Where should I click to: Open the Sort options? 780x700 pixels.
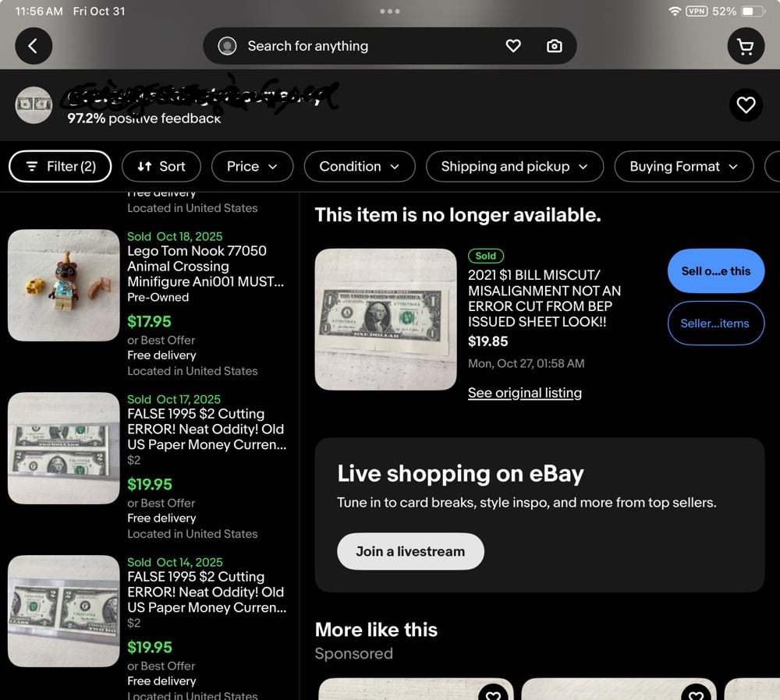[161, 166]
